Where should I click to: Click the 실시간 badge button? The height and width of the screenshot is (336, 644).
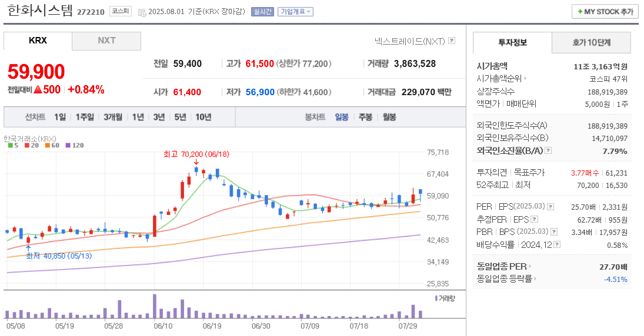click(x=262, y=12)
